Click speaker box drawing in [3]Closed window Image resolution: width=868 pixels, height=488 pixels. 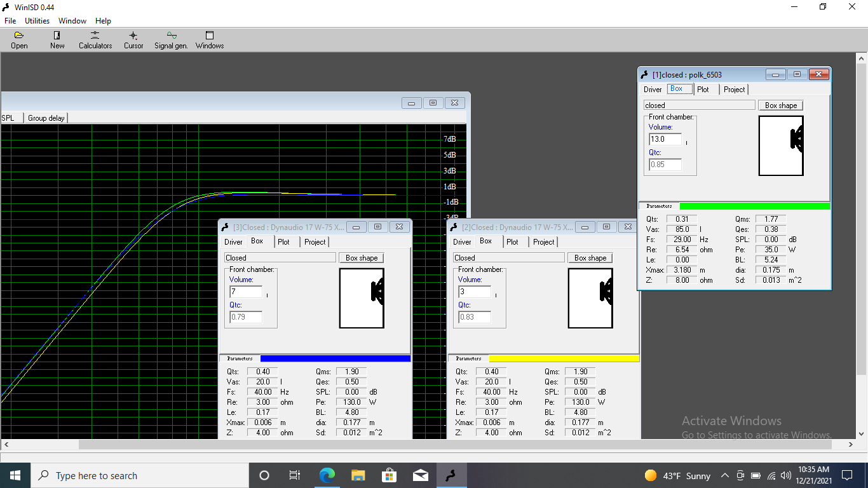tap(362, 298)
